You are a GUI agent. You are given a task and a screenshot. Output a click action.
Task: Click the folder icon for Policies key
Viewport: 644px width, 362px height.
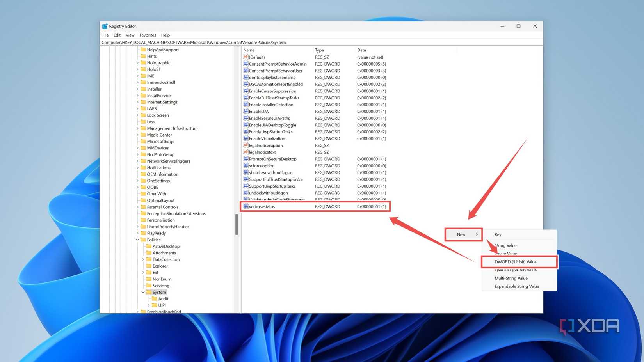click(x=143, y=240)
